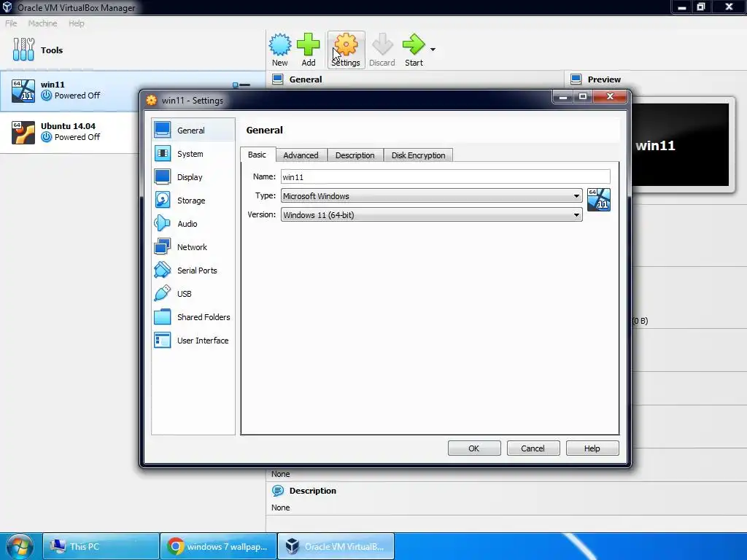Open the Machine menu
Viewport: 747px width, 560px height.
pos(42,23)
